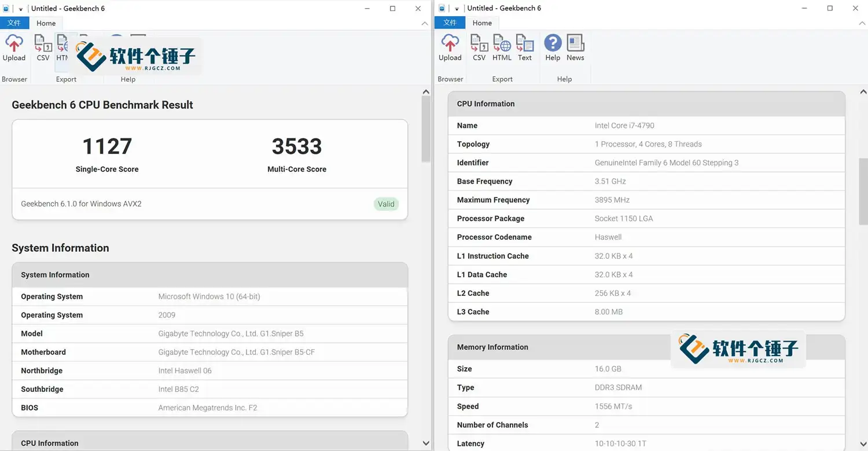Click 'Intel Haswell 06' Northbridge value
Viewport: 868px width, 451px height.
pos(185,371)
